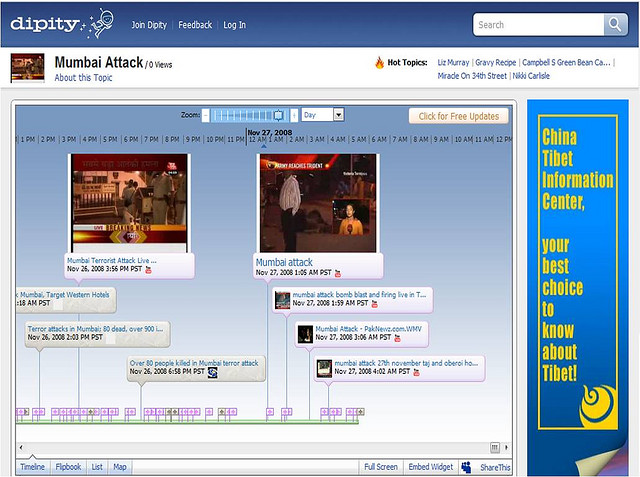Open the Day zoom-level dropdown
Viewport: 640px width, 477px height.
(x=338, y=115)
